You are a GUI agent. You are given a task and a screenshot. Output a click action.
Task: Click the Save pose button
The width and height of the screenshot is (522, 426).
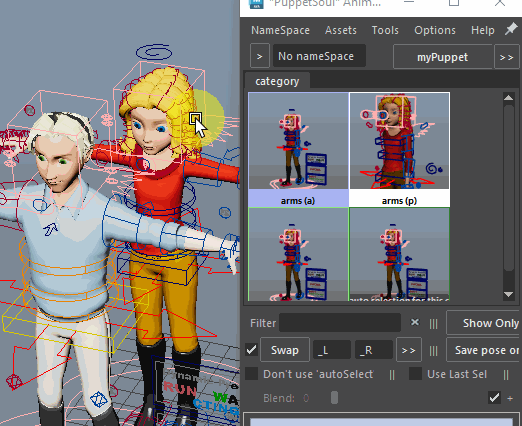click(x=483, y=350)
